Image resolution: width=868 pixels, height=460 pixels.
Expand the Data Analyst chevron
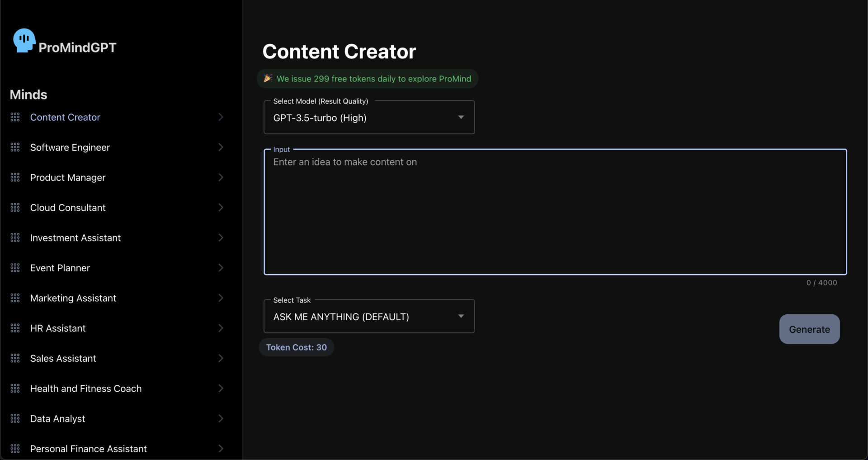(x=221, y=419)
